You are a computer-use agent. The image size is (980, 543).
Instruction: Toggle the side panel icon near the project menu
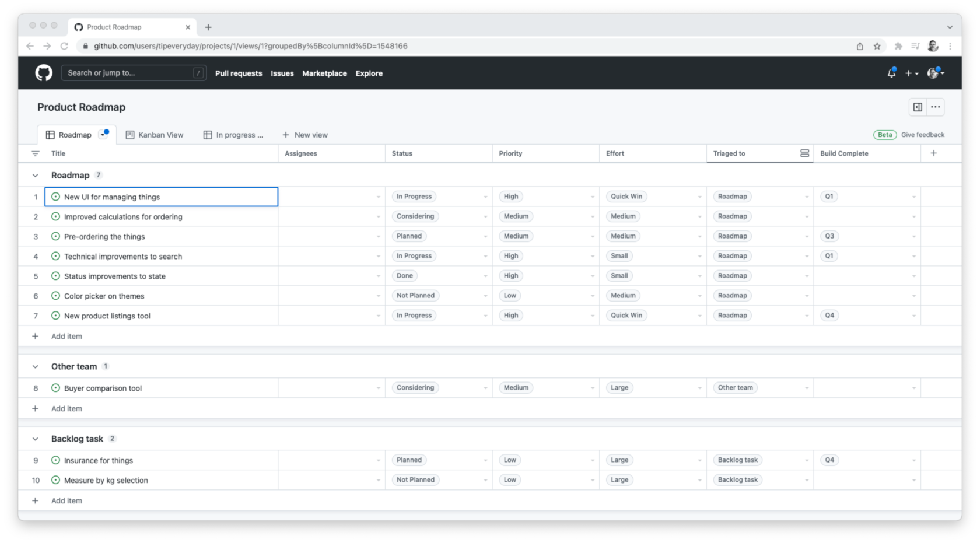coord(917,107)
